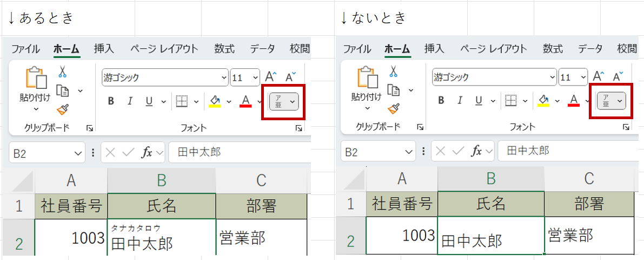Screen dimensions: 644x260
Task: Toggle Underline (U) in the あるとき ribbon
Action: [x=148, y=101]
